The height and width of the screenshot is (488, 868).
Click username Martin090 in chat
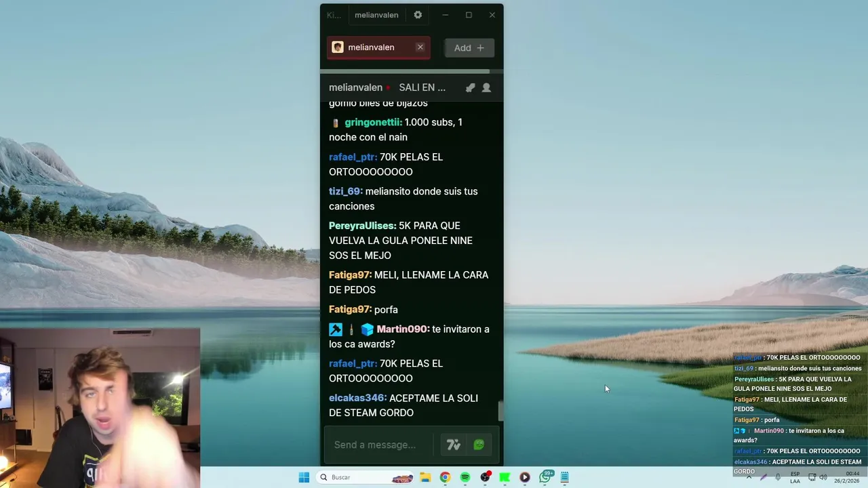pyautogui.click(x=403, y=329)
